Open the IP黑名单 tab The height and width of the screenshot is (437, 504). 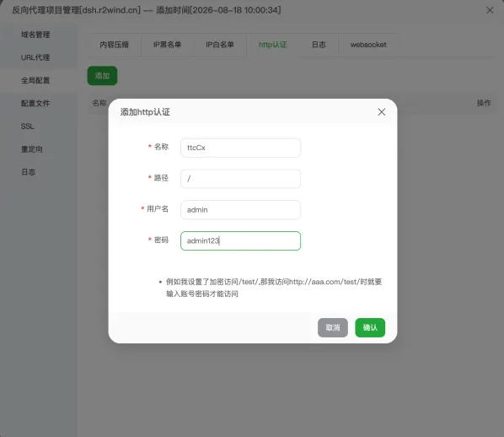coord(167,45)
